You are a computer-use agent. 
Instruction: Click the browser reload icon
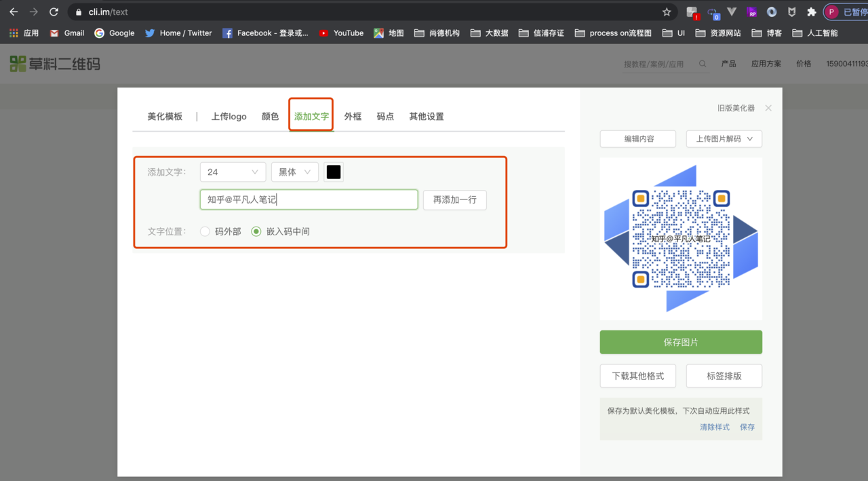[x=54, y=12]
